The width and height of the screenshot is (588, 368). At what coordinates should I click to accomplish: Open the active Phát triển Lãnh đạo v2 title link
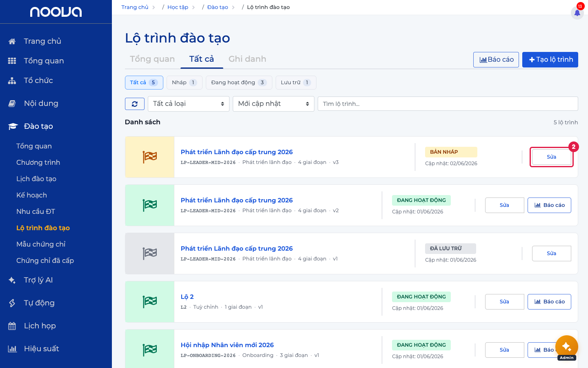(x=237, y=200)
